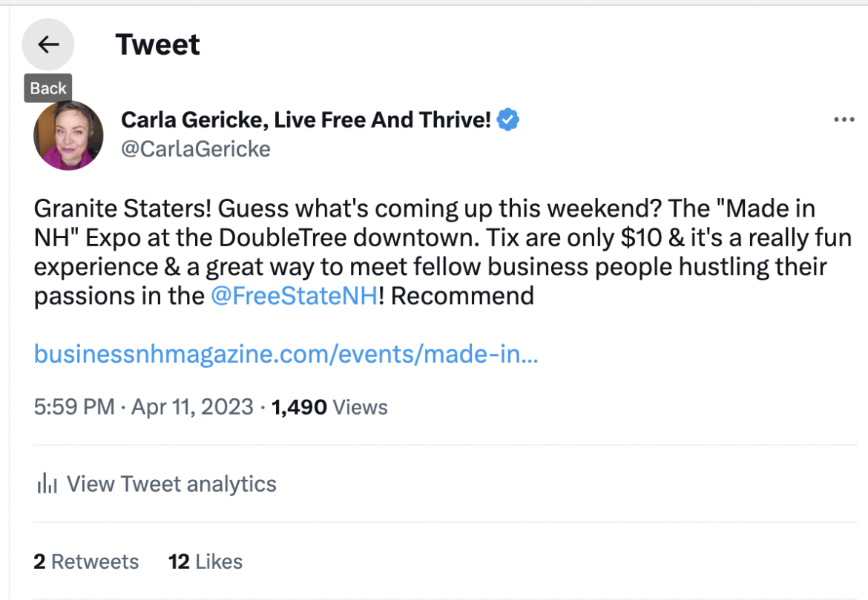Click the 1,490 Views count
The image size is (868, 600).
[x=330, y=407]
